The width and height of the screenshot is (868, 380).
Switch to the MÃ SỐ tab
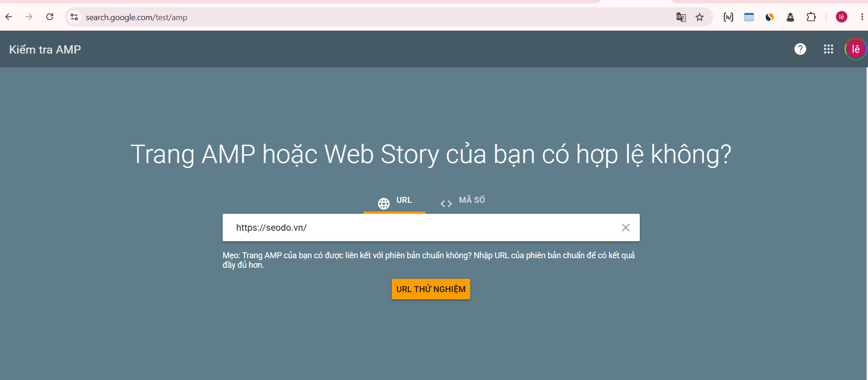point(462,201)
